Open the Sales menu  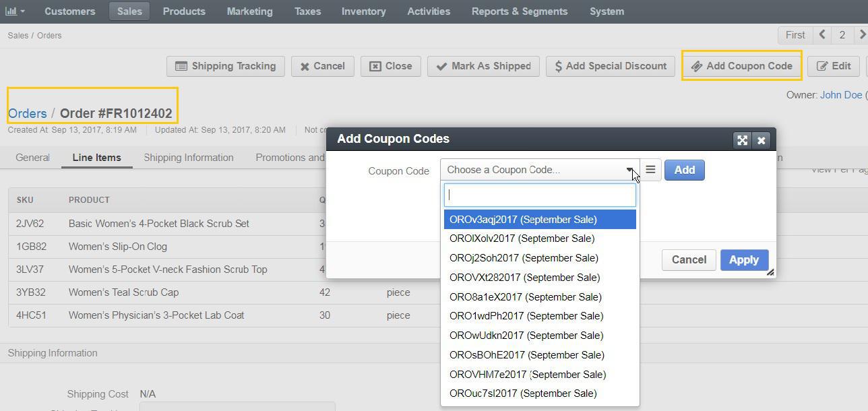pos(129,11)
